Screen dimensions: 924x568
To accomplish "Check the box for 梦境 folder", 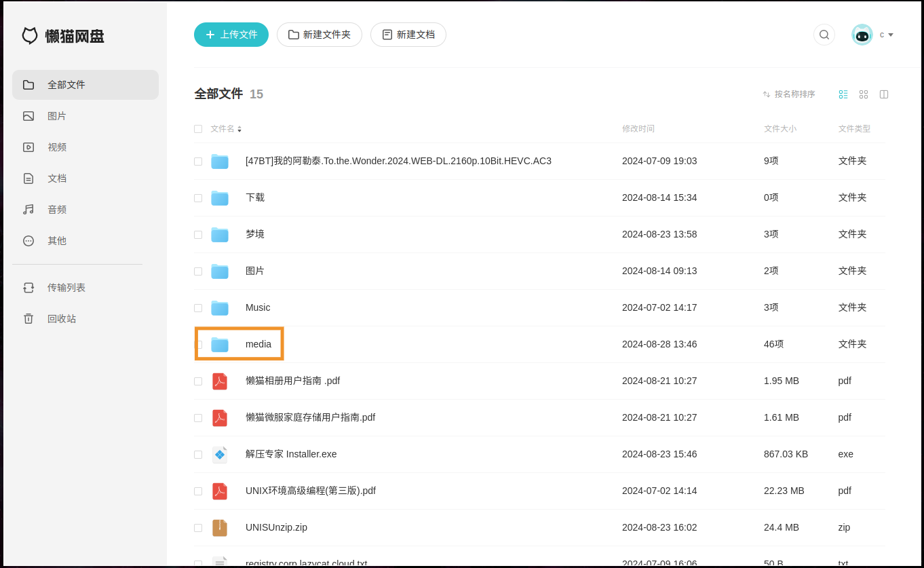I will (198, 235).
